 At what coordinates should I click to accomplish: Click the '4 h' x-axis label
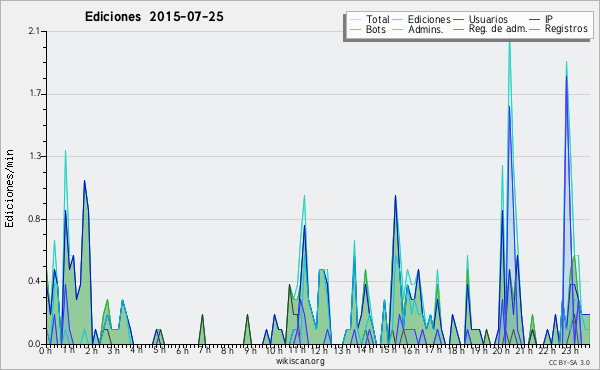(136, 350)
